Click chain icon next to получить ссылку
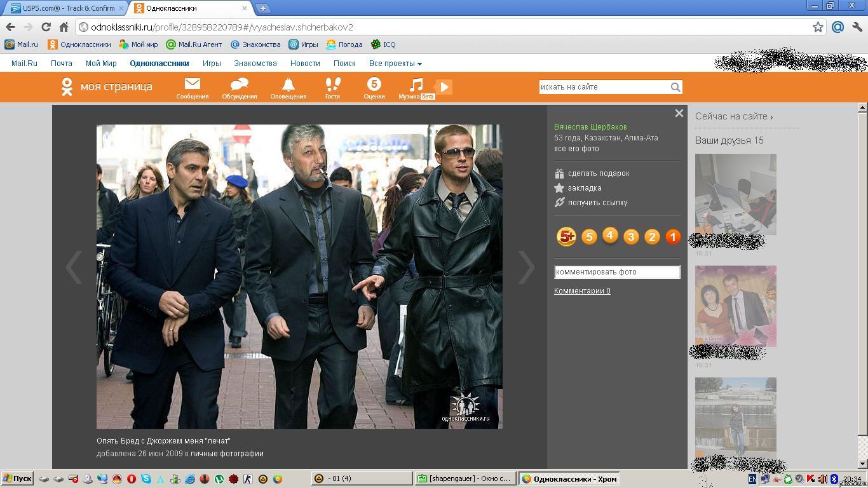 click(559, 203)
